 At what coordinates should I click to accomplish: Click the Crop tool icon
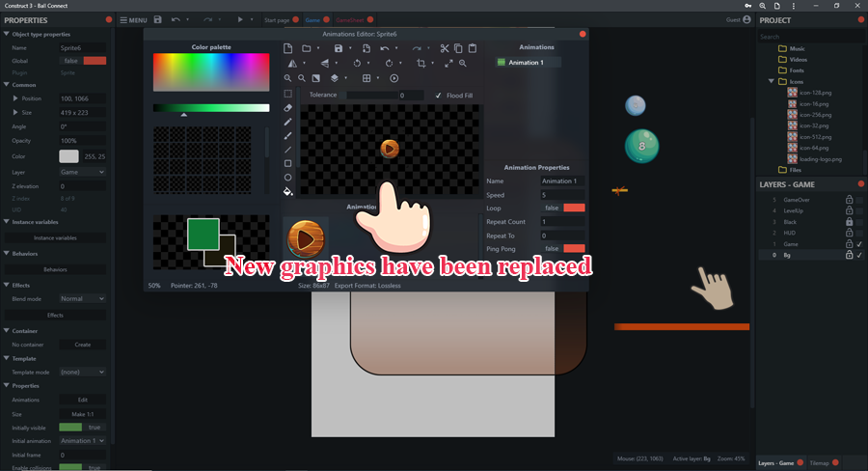[420, 64]
